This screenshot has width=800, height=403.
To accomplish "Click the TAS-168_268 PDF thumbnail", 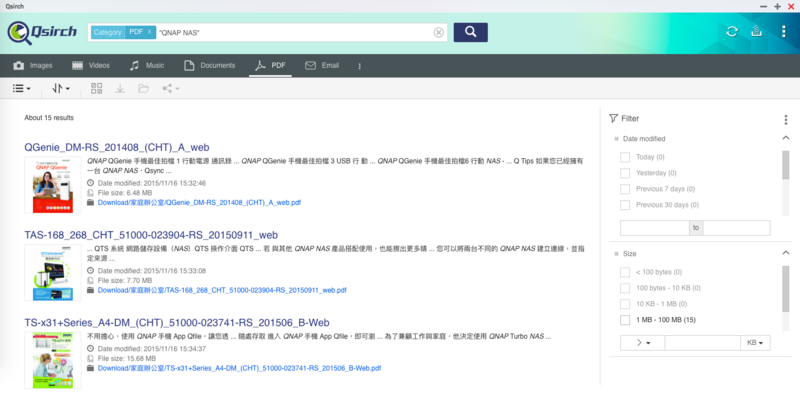I will click(x=53, y=272).
